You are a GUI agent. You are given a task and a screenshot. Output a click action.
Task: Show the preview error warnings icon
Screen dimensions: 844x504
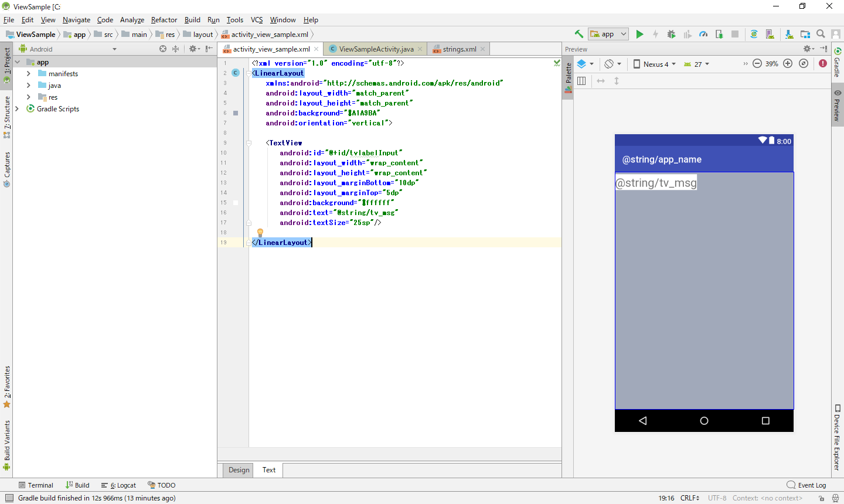[x=823, y=64]
